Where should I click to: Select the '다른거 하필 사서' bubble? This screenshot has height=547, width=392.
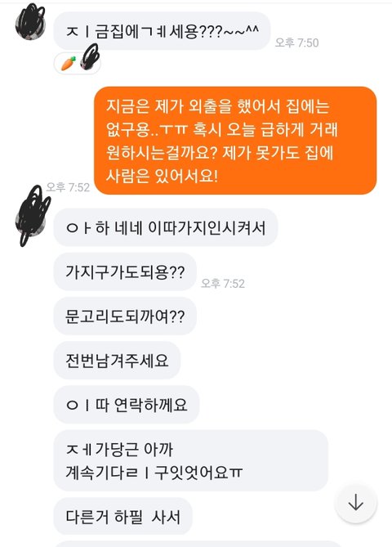(123, 516)
